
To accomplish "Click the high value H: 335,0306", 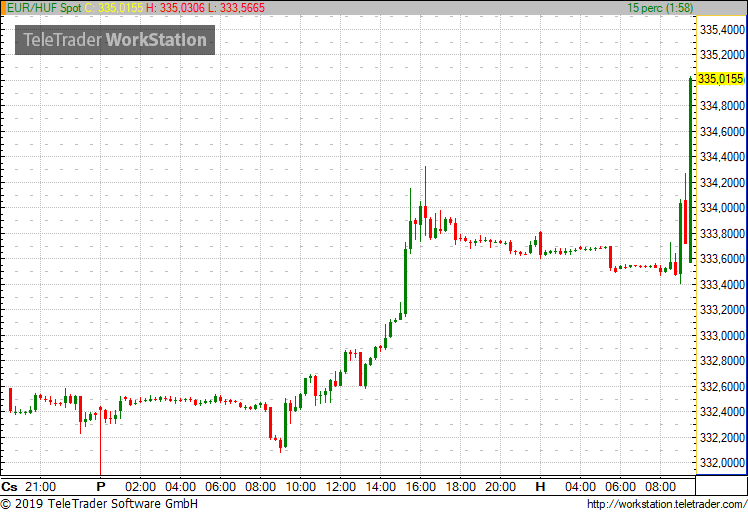I will [175, 8].
